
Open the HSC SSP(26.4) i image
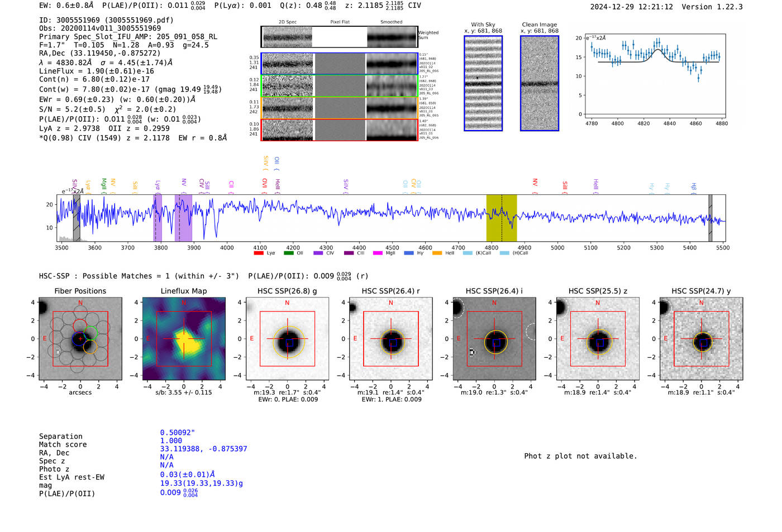tap(494, 338)
